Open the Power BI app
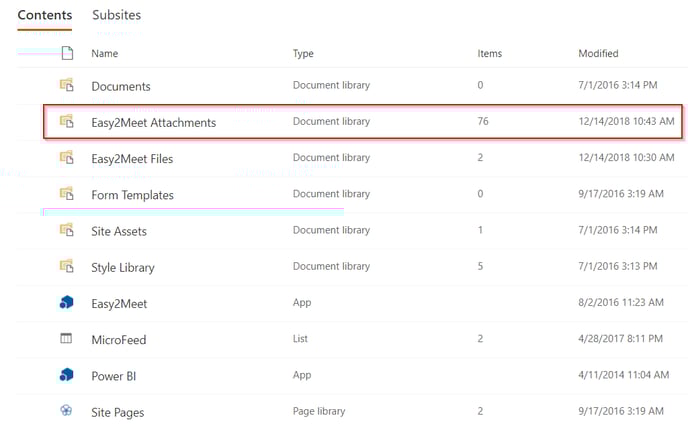The width and height of the screenshot is (688, 428). click(114, 376)
